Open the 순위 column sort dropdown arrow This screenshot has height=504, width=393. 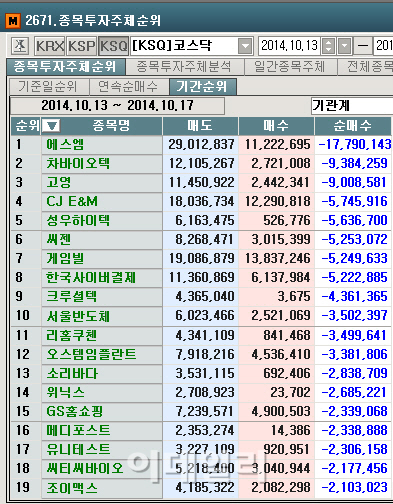coord(52,126)
